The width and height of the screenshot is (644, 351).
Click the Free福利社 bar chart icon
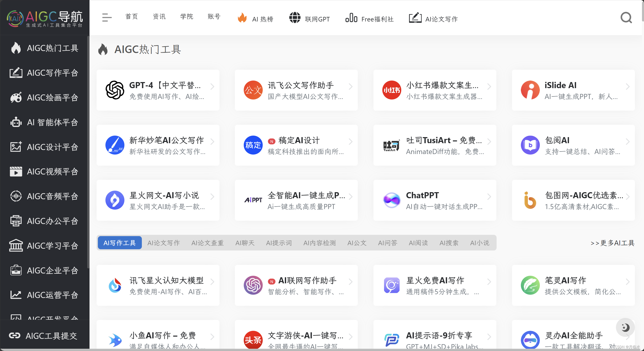tap(351, 18)
